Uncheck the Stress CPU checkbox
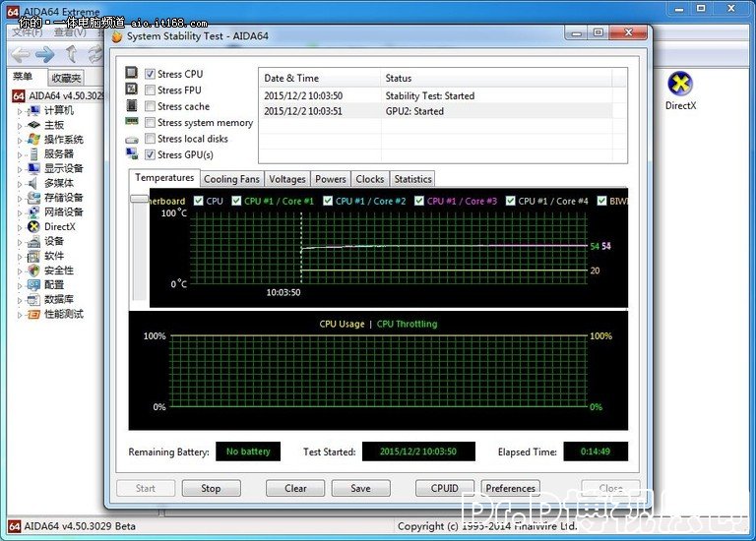The image size is (756, 541). [150, 74]
